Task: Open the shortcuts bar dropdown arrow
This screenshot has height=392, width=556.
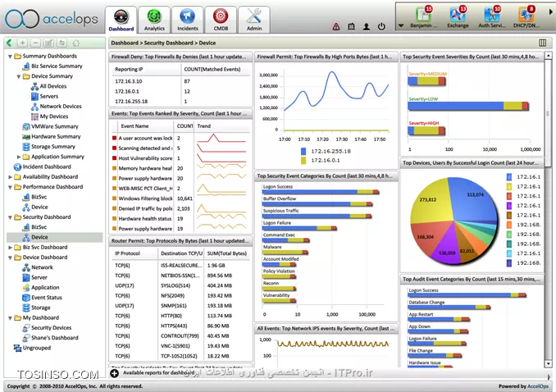Action: pyautogui.click(x=401, y=25)
